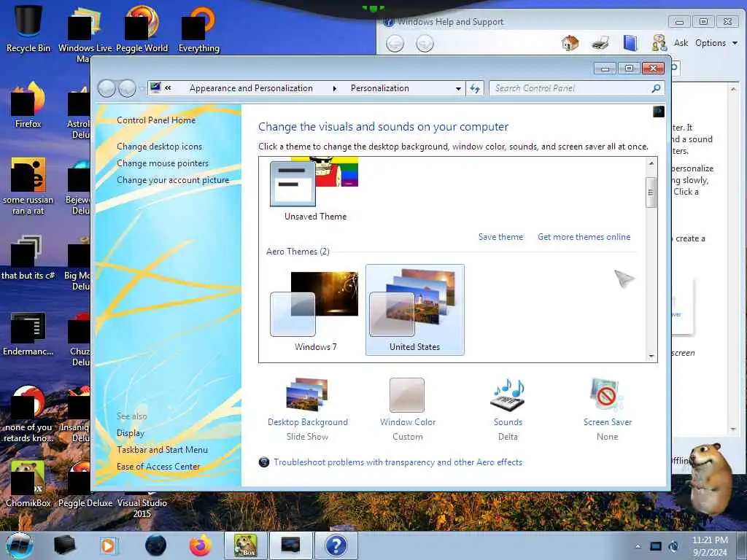Open Desktop Background Slide Show settings
The height and width of the screenshot is (560, 747).
[x=307, y=408]
